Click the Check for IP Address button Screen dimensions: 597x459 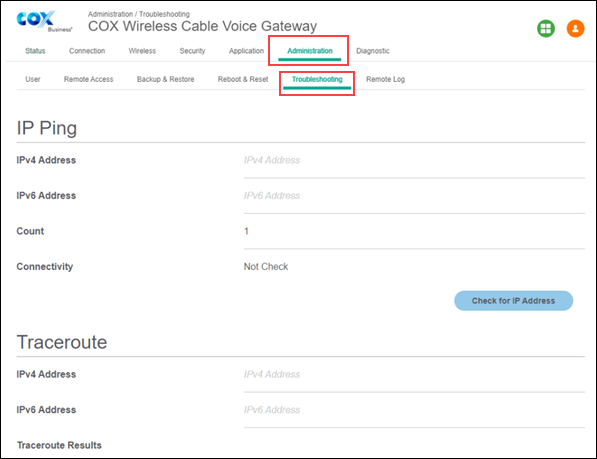point(514,301)
